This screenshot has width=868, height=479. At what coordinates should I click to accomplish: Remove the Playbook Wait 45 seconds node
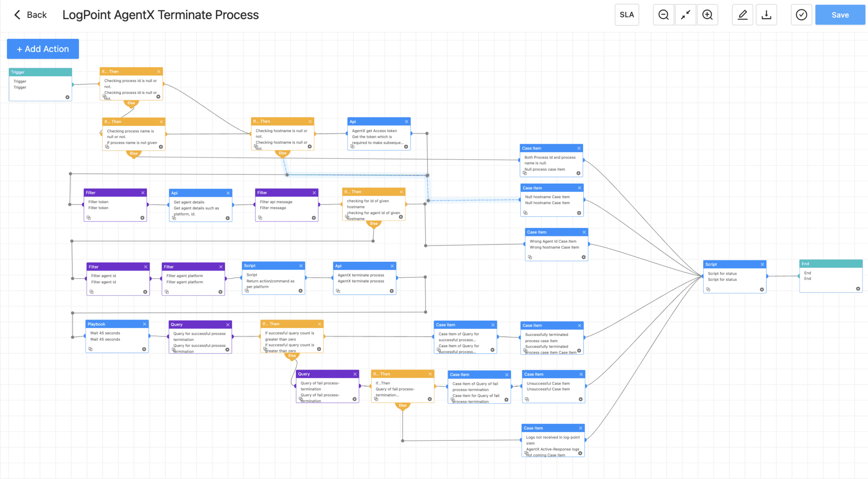(145, 324)
